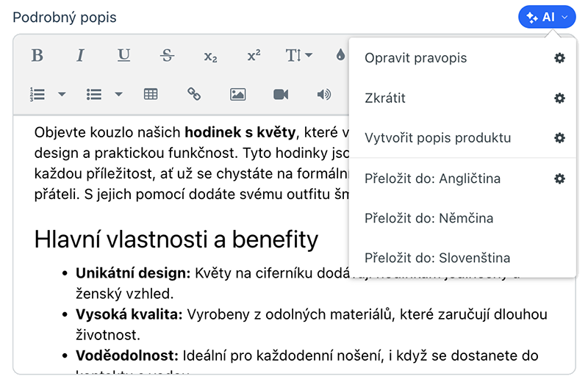Viewport: 588px width, 379px height.
Task: Open the font size dropdown
Action: tap(298, 56)
